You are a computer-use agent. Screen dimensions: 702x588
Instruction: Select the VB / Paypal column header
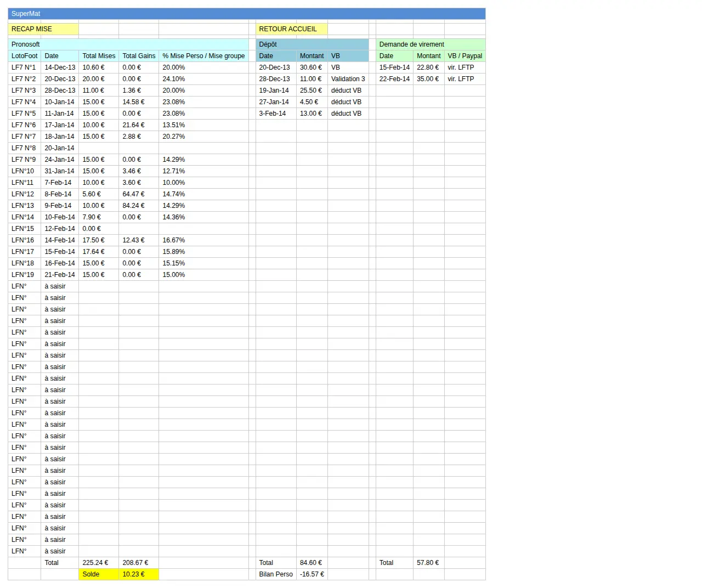click(465, 56)
